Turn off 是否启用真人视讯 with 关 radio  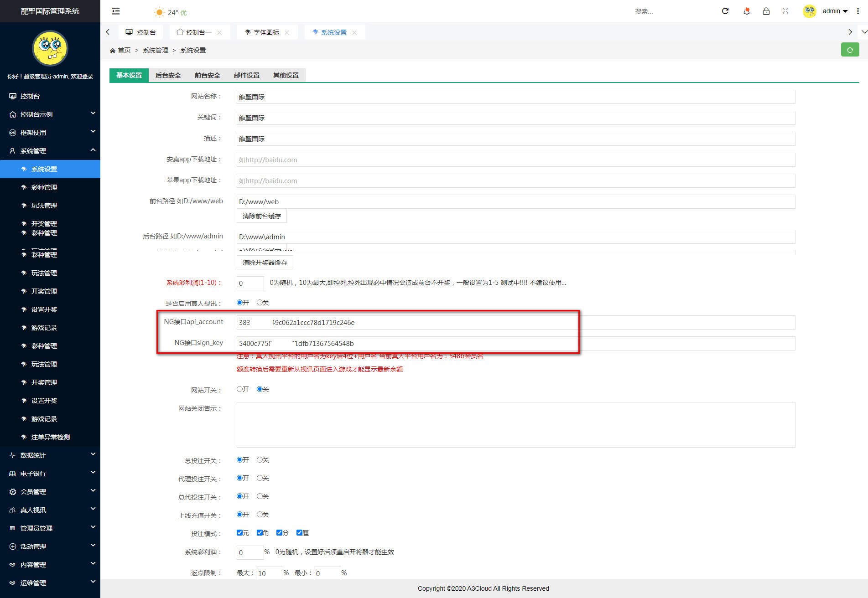click(260, 303)
